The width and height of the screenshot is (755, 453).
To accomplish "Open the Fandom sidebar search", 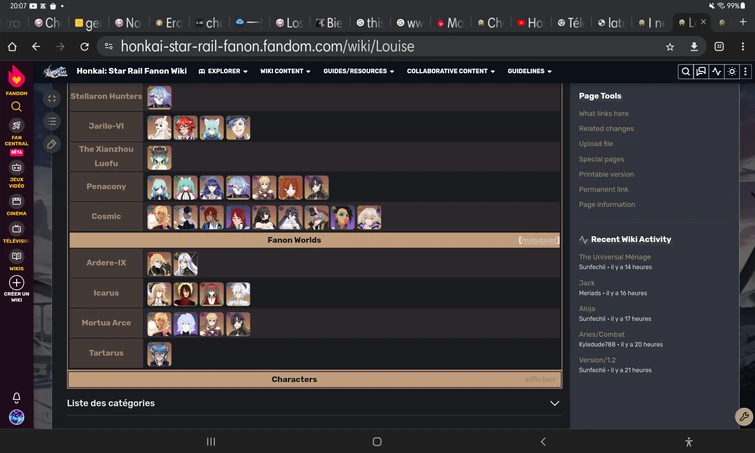I will click(x=16, y=106).
